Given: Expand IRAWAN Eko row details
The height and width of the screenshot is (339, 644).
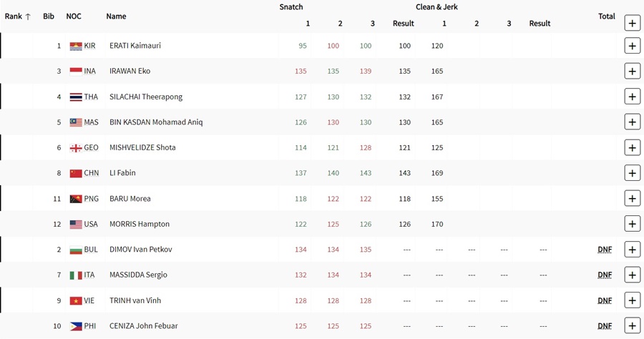Looking at the screenshot, I should [632, 71].
